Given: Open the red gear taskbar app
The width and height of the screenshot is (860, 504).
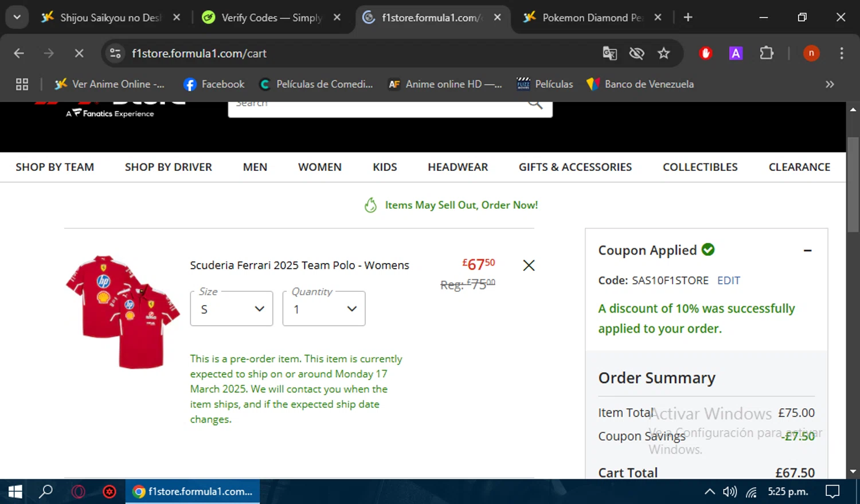Looking at the screenshot, I should tap(110, 491).
